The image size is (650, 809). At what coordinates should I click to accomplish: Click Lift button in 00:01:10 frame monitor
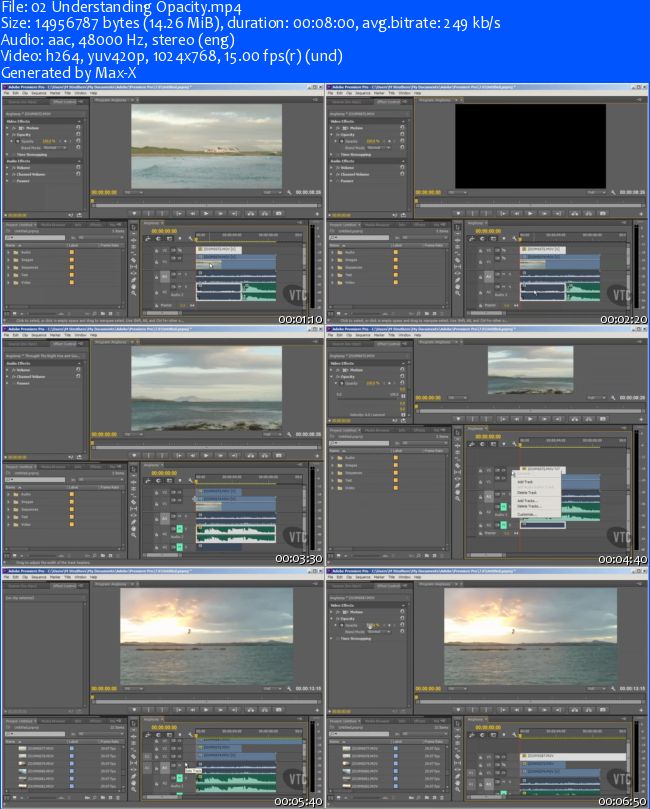(251, 213)
